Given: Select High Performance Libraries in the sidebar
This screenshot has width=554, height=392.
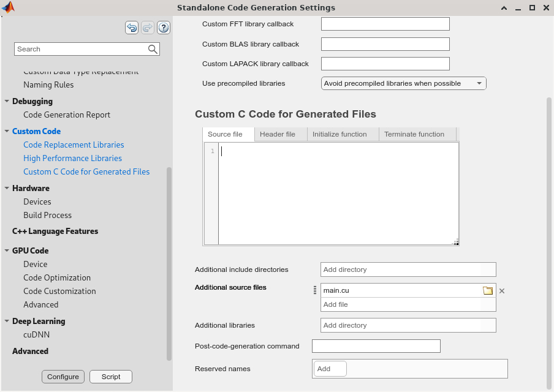Looking at the screenshot, I should (72, 158).
